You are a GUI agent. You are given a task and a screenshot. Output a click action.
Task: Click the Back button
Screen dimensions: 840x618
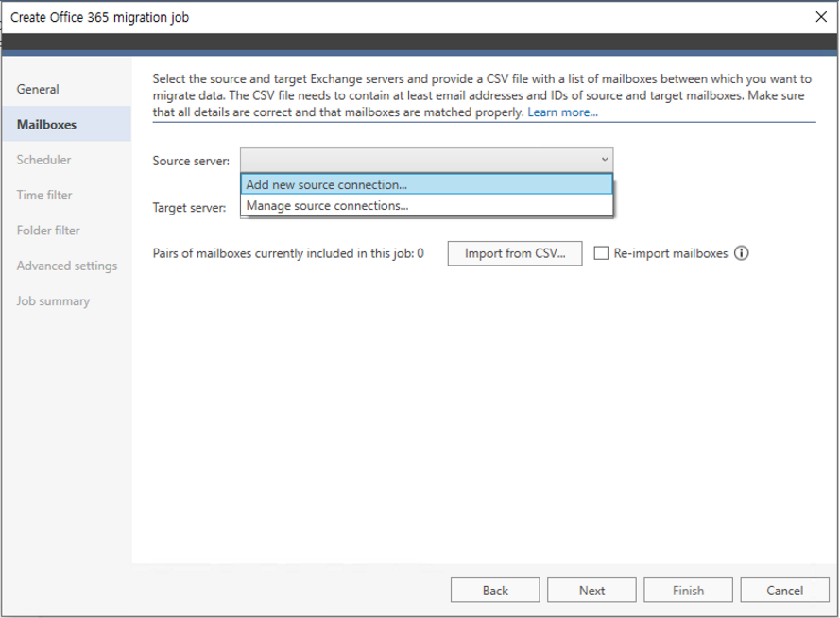(495, 591)
